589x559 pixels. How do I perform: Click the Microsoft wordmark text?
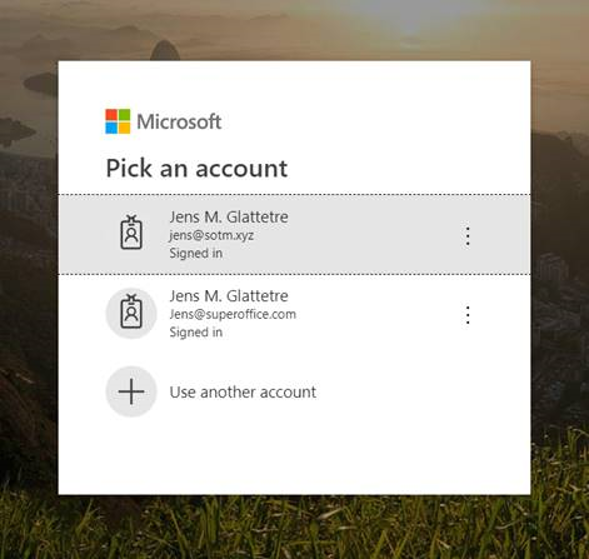[x=179, y=122]
